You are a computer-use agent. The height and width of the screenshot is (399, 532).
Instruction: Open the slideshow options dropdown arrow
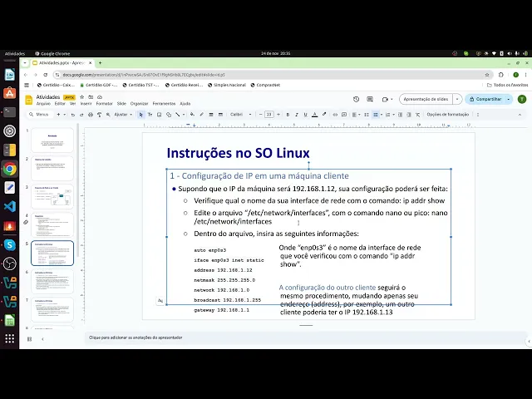457,99
